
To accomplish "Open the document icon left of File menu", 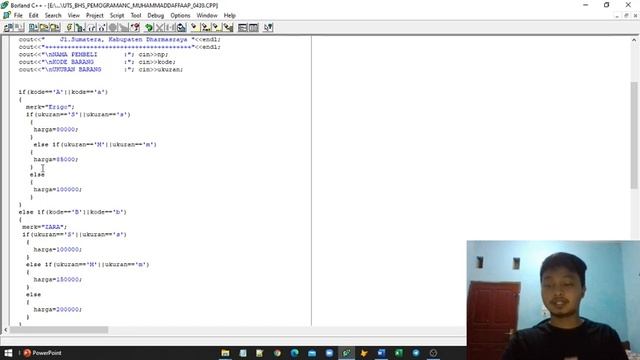I will tap(7, 16).
